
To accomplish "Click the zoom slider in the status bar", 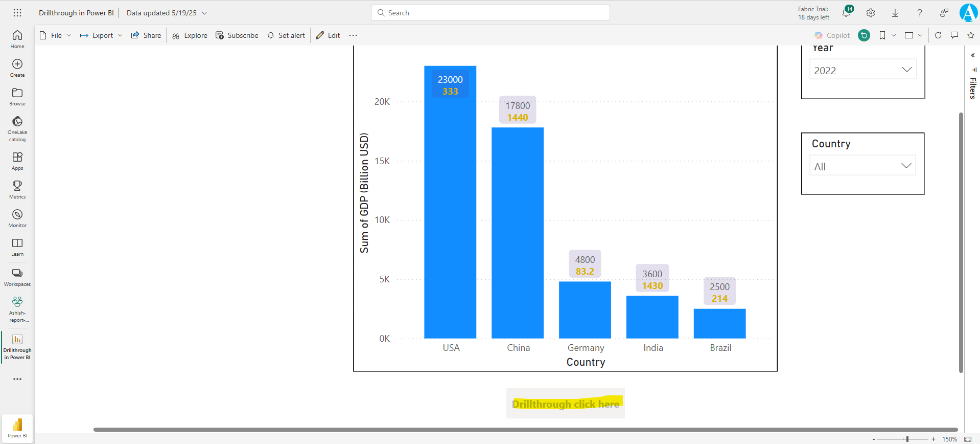I will (x=907, y=439).
